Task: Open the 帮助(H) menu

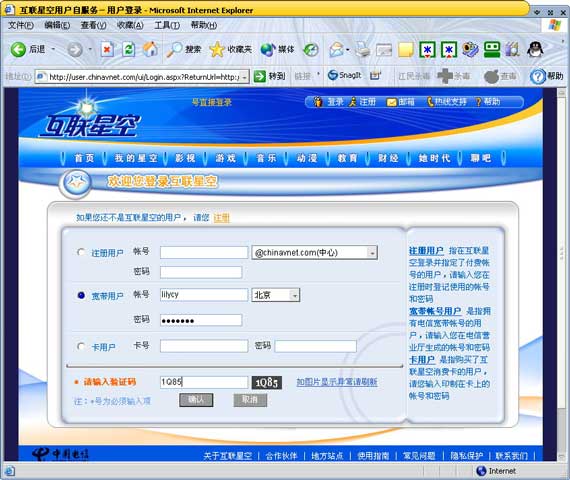Action: click(204, 25)
